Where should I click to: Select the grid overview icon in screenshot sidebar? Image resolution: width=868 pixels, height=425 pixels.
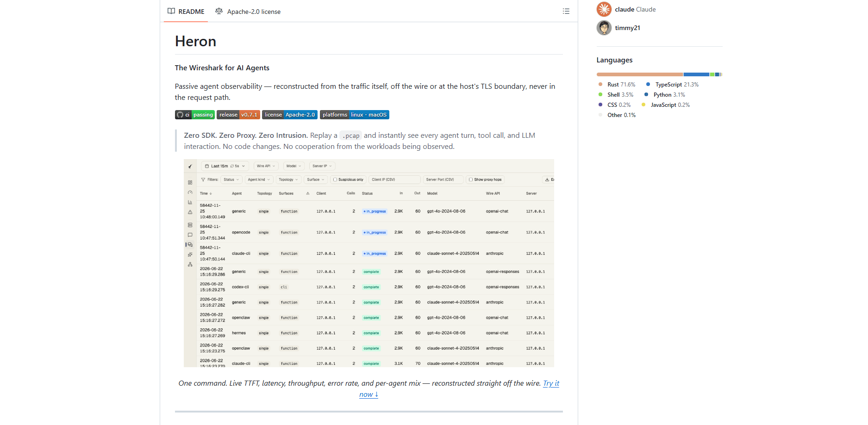click(190, 183)
